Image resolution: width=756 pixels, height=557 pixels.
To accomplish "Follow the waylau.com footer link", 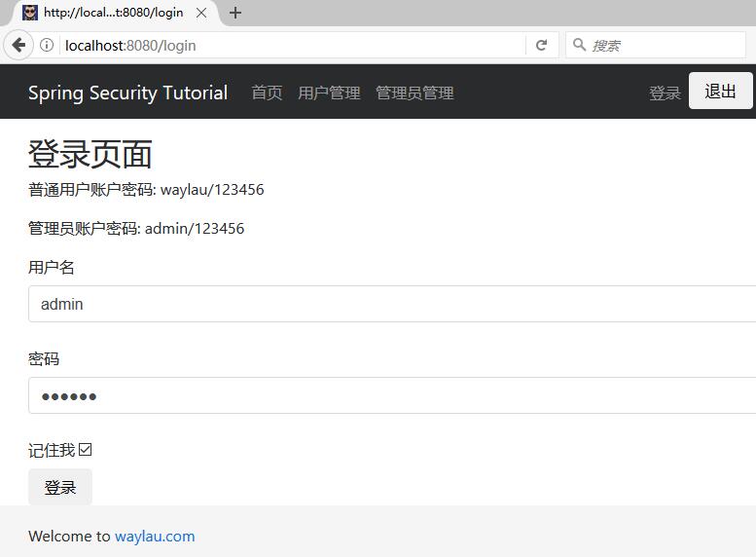I will pyautogui.click(x=155, y=537).
